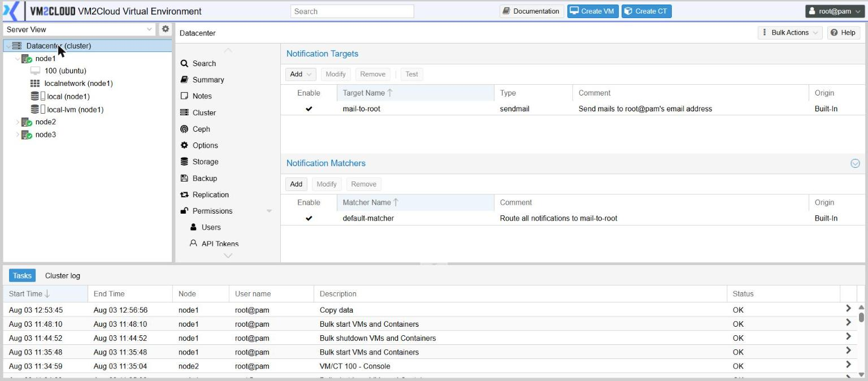Select the Copy data task row
The image size is (868, 381).
coord(429,310)
